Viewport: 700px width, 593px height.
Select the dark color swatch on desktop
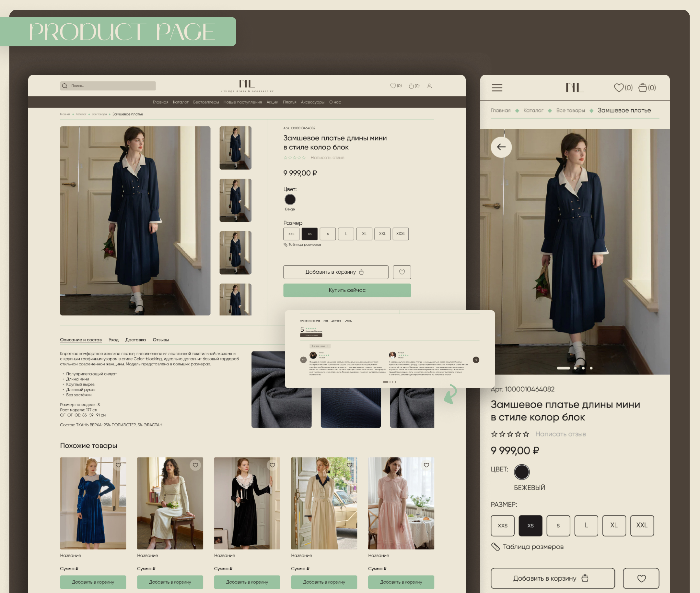click(x=290, y=199)
